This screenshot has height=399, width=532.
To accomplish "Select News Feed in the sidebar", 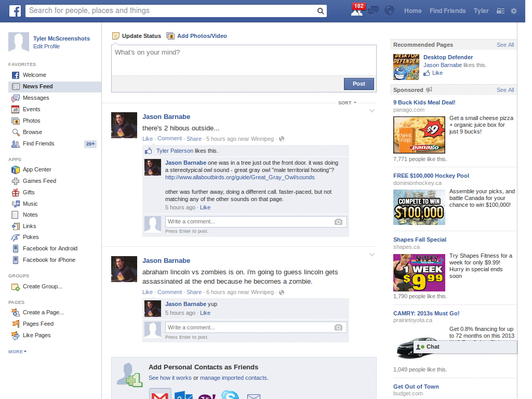I will [55, 87].
